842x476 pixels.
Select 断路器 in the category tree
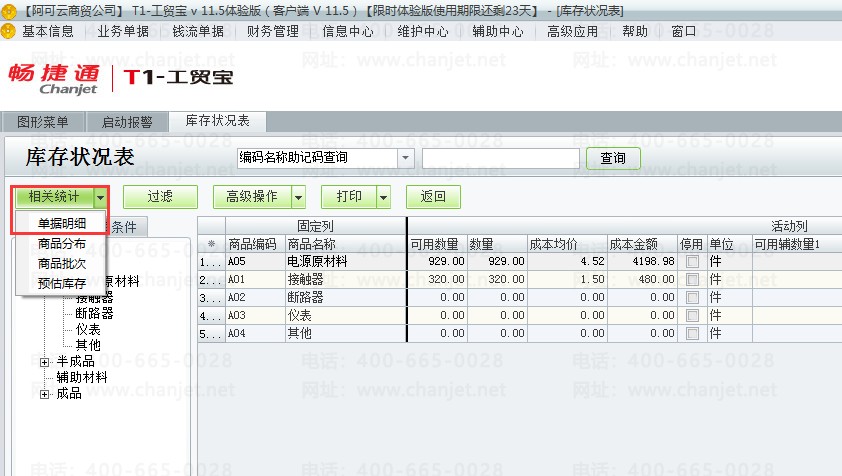tap(94, 313)
